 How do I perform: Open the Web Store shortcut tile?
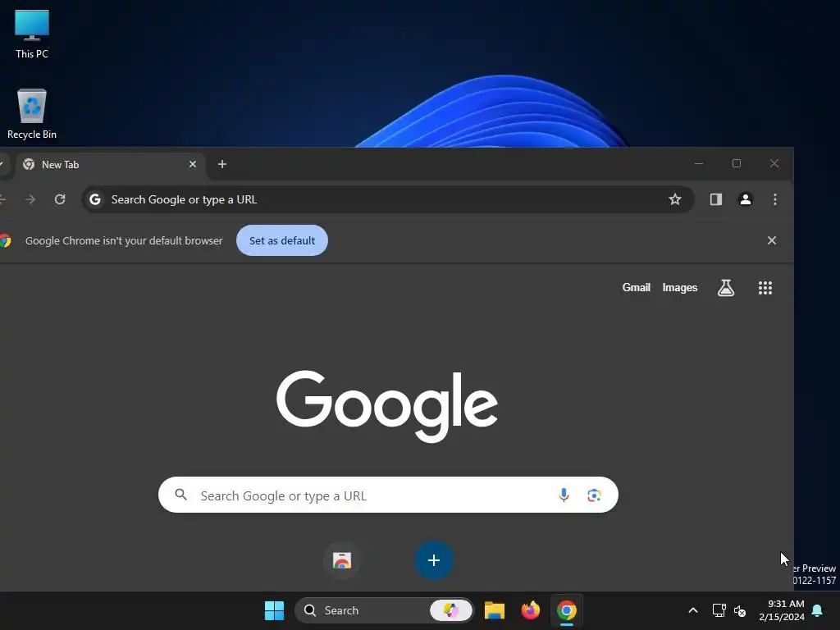pyautogui.click(x=342, y=560)
